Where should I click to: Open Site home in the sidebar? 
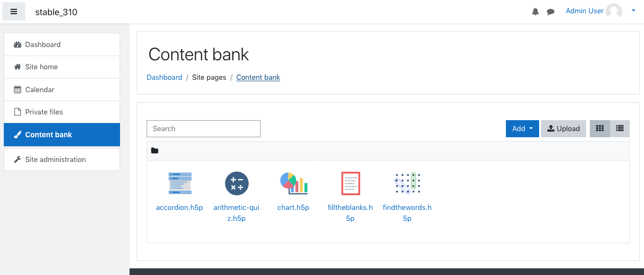62,67
